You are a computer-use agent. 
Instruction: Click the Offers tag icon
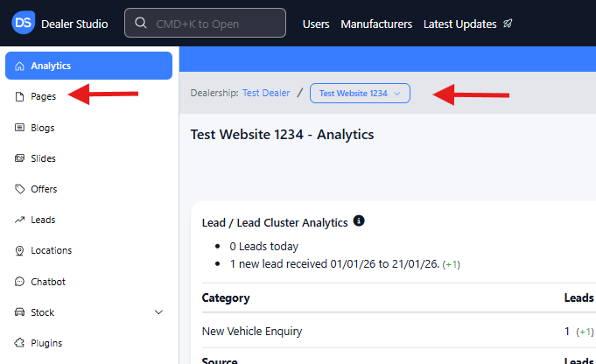(x=20, y=189)
